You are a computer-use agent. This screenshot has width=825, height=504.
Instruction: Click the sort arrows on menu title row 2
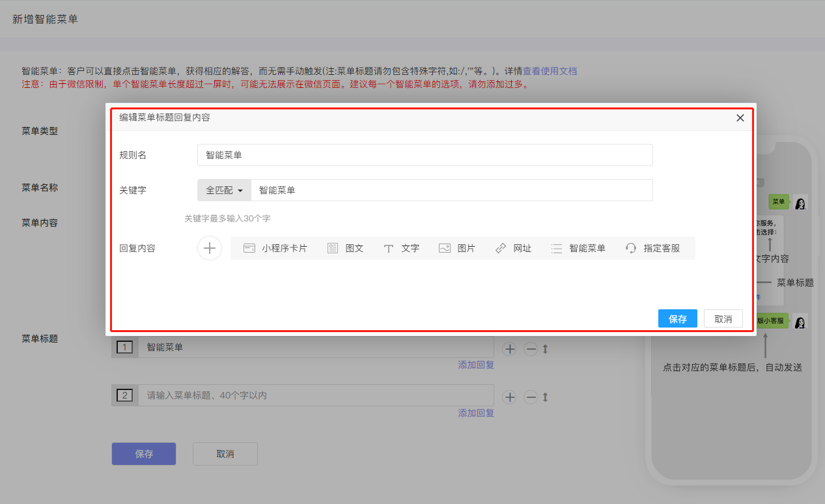[x=546, y=397]
